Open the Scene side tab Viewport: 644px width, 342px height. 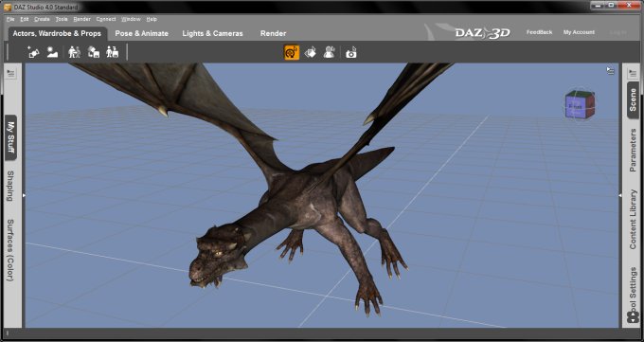click(633, 99)
